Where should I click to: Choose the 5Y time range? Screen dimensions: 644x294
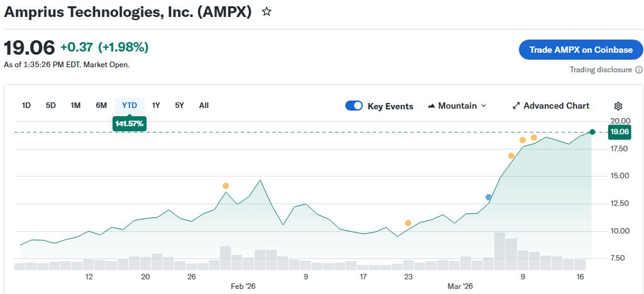[x=179, y=106]
